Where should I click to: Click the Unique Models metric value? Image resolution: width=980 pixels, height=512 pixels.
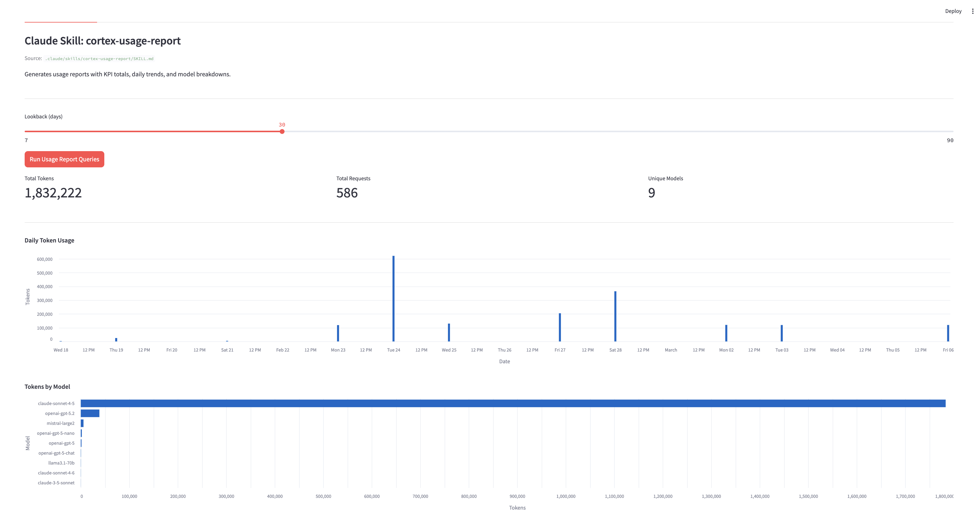651,193
